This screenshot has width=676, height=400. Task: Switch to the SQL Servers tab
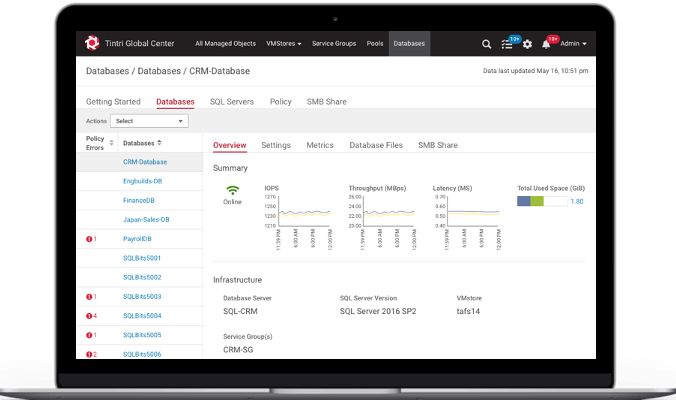[x=231, y=101]
